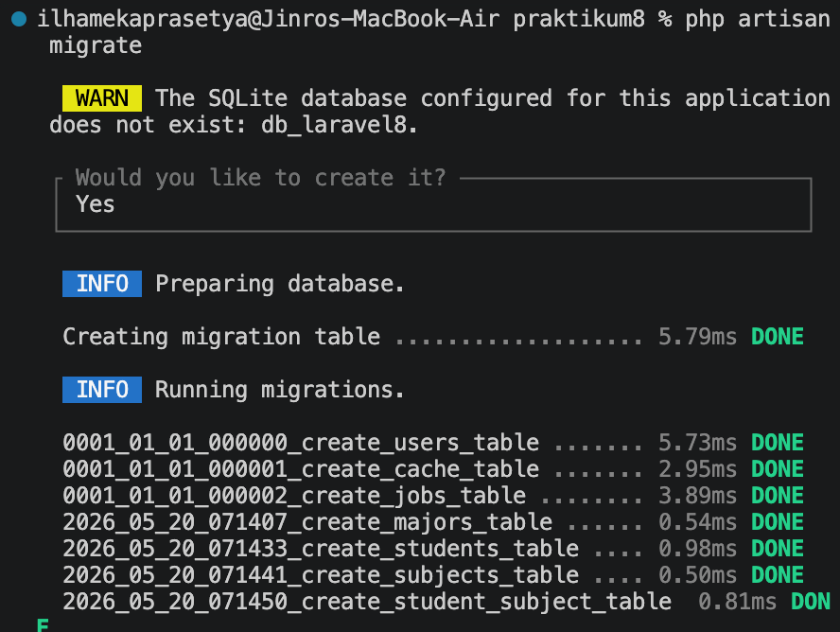Click '2026_05_20_071450_create_student_subject_table' migration name

tap(367, 602)
